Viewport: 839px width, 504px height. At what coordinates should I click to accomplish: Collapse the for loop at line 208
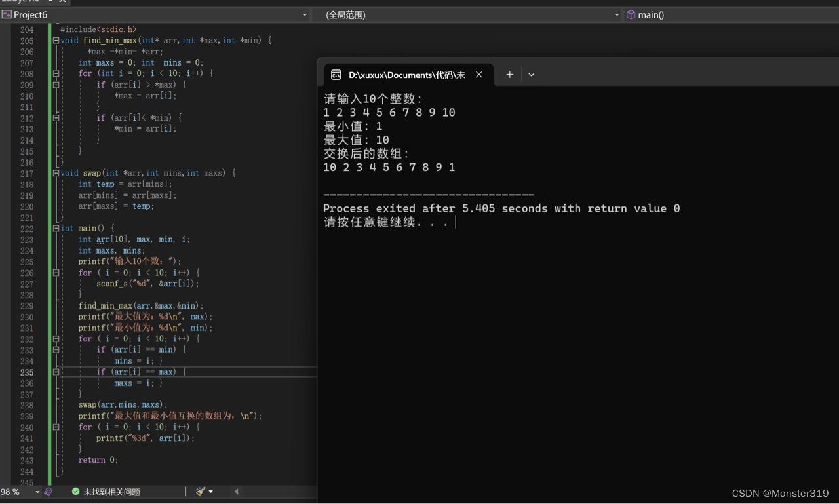pyautogui.click(x=56, y=73)
